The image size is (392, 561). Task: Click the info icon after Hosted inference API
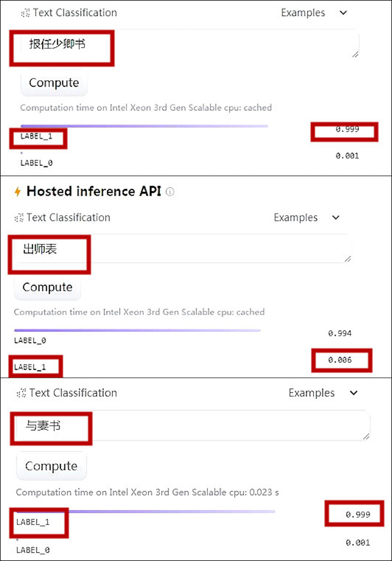click(x=170, y=192)
